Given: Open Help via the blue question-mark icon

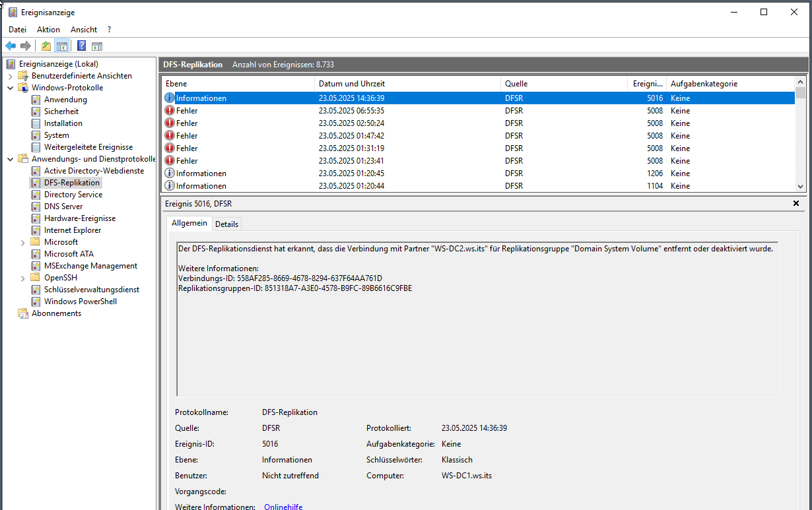Looking at the screenshot, I should [82, 46].
